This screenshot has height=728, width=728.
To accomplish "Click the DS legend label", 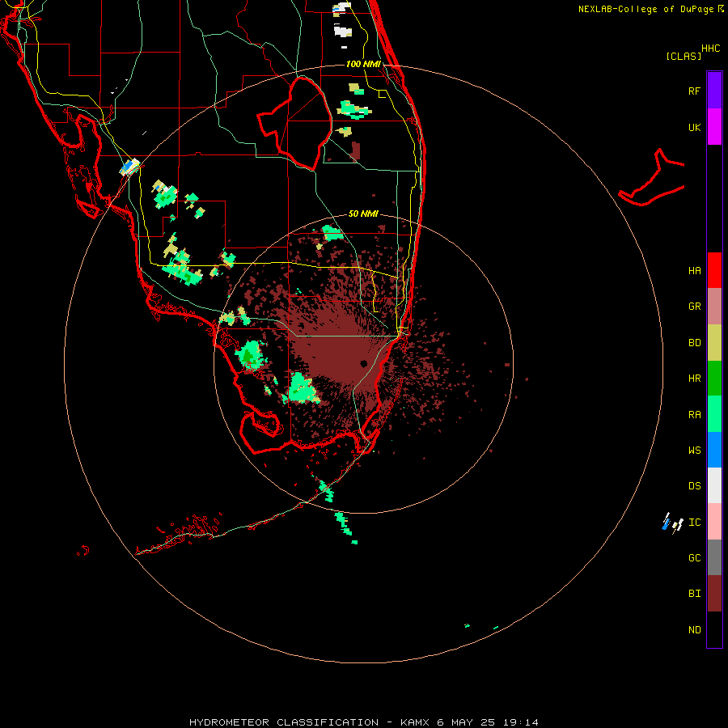I will (x=694, y=486).
